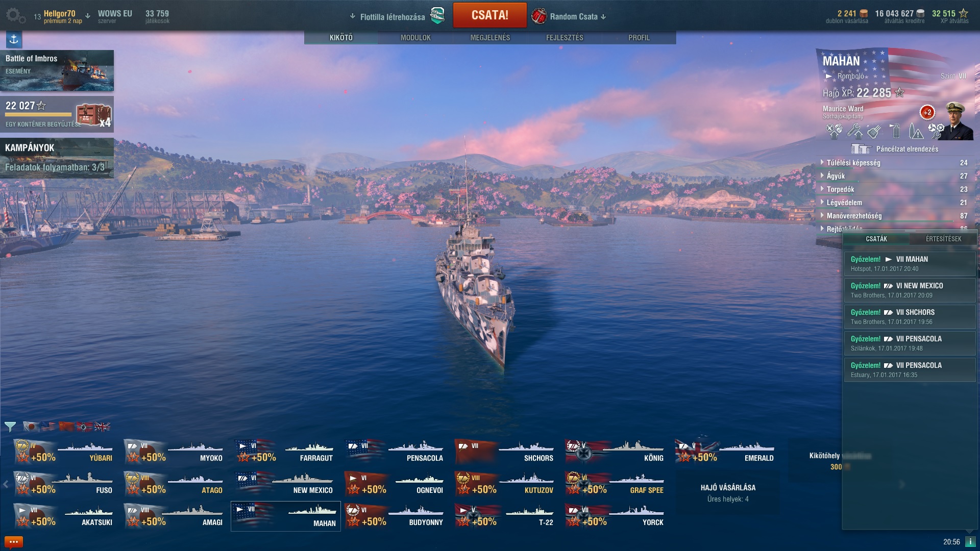Click HAJÓ VÁSÁRLÁSA buy ship slot
The height and width of the screenshot is (551, 980).
point(728,493)
